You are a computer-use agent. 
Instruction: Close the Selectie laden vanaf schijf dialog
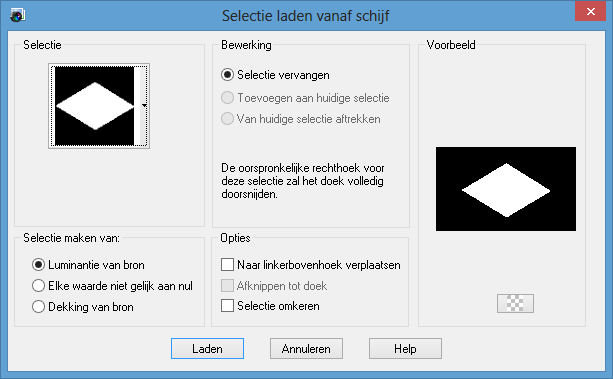590,12
